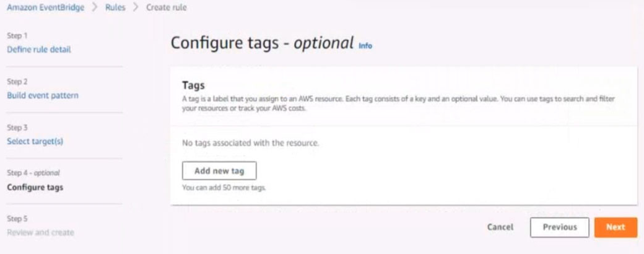Jump to Define rule detail step
Screen dimensions: 644x254
(x=39, y=50)
